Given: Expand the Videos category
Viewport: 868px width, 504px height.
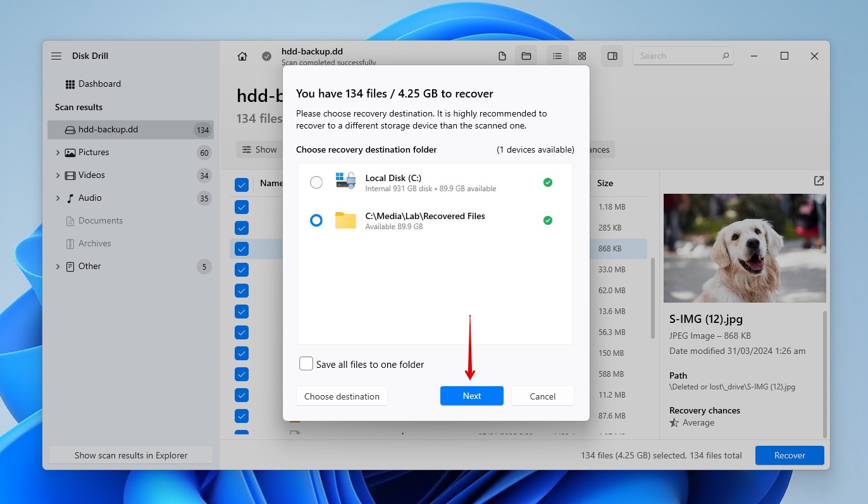Looking at the screenshot, I should click(x=58, y=175).
